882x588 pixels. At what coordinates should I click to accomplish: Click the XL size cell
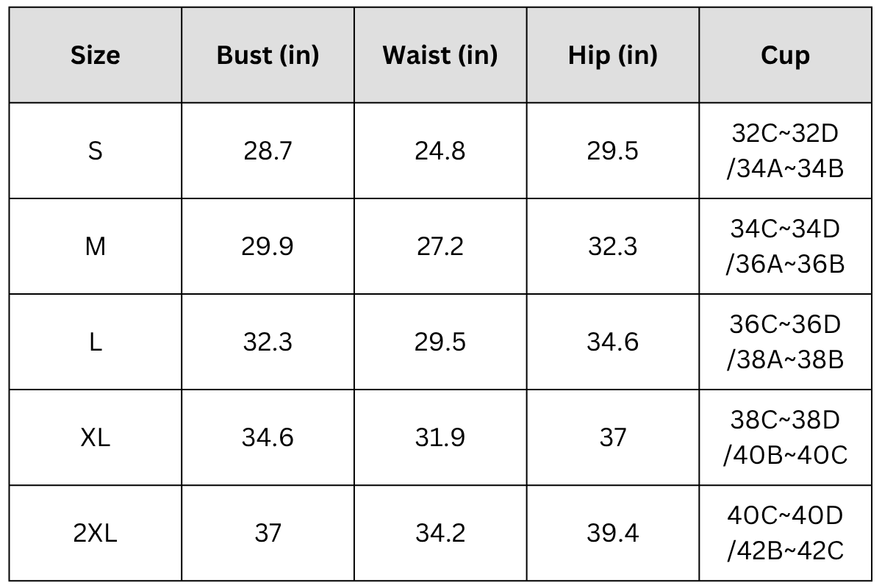point(96,437)
